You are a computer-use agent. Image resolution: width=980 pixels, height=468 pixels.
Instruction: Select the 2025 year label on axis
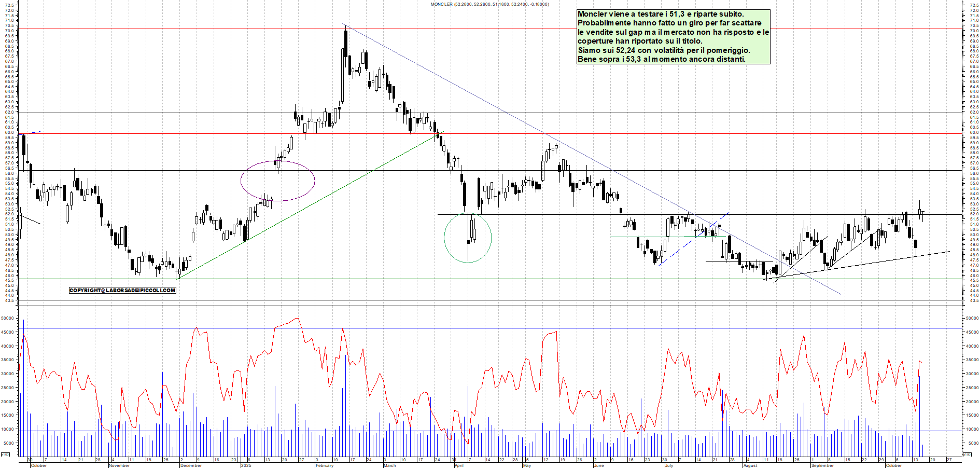click(246, 465)
